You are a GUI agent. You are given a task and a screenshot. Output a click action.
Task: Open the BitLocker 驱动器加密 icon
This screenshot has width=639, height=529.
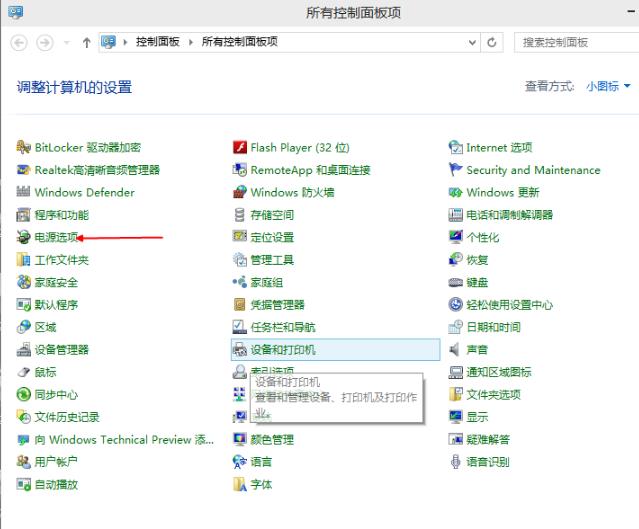point(25,147)
